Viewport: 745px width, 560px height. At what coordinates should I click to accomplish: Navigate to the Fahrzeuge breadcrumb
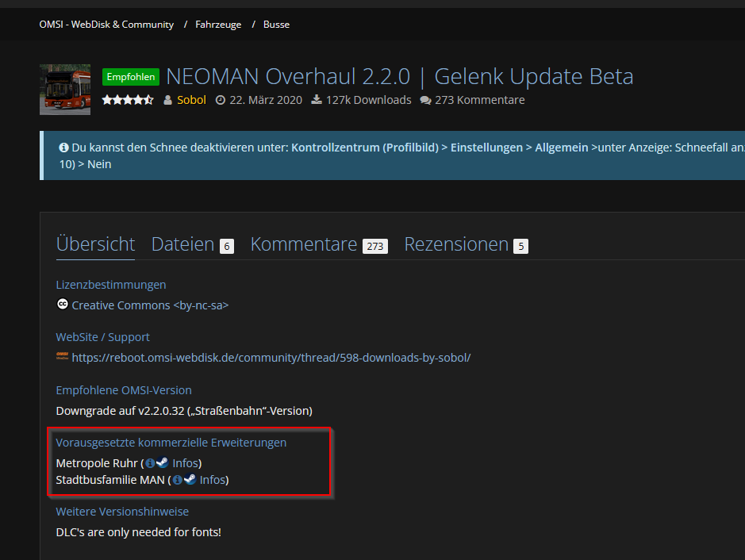point(218,25)
